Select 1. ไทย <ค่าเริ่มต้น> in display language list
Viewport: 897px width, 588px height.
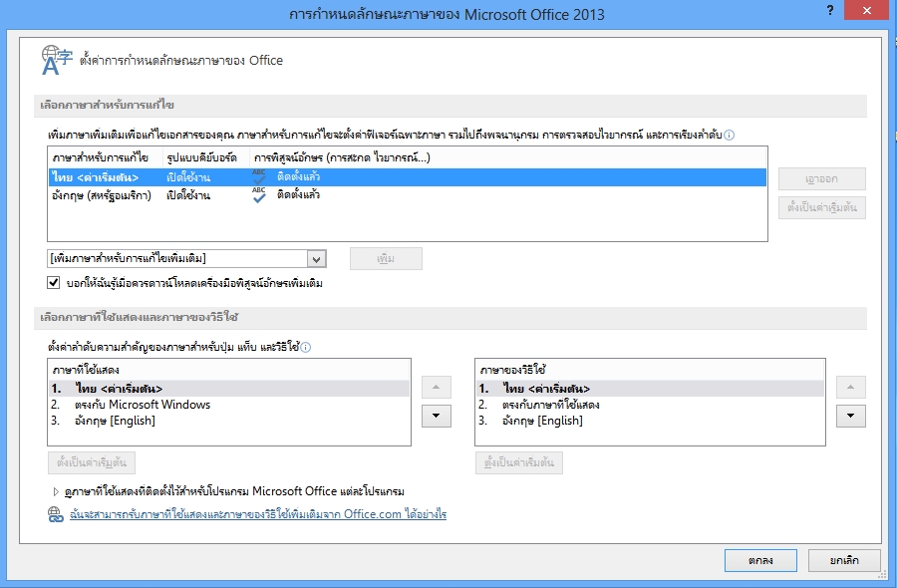pos(229,389)
